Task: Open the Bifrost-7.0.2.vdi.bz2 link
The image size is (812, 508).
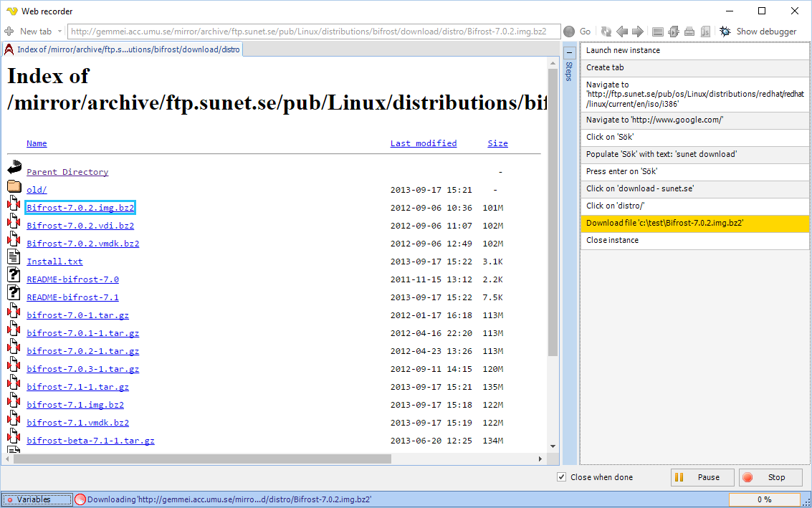Action: coord(80,226)
